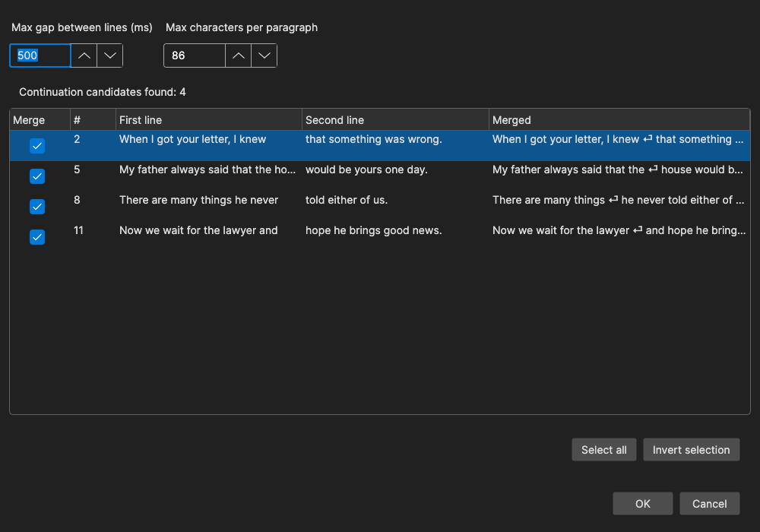Uncheck merge checkbox for line 5
760x532 pixels.
click(x=36, y=176)
